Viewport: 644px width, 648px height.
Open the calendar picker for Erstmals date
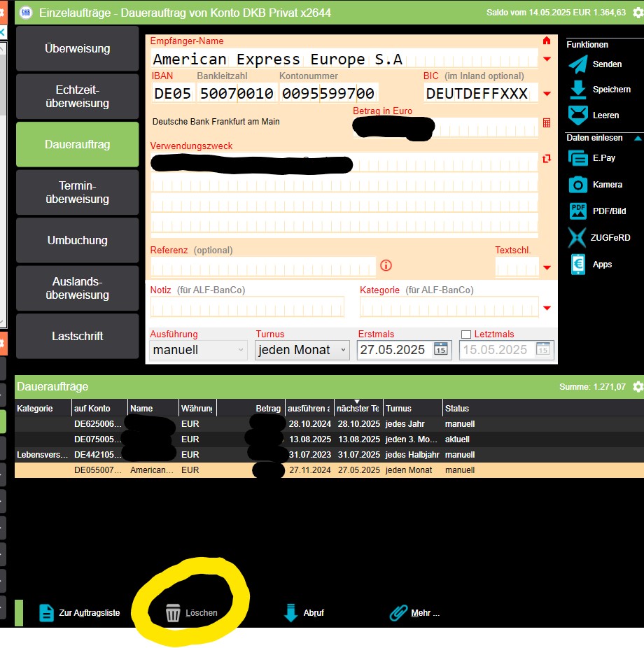(440, 349)
